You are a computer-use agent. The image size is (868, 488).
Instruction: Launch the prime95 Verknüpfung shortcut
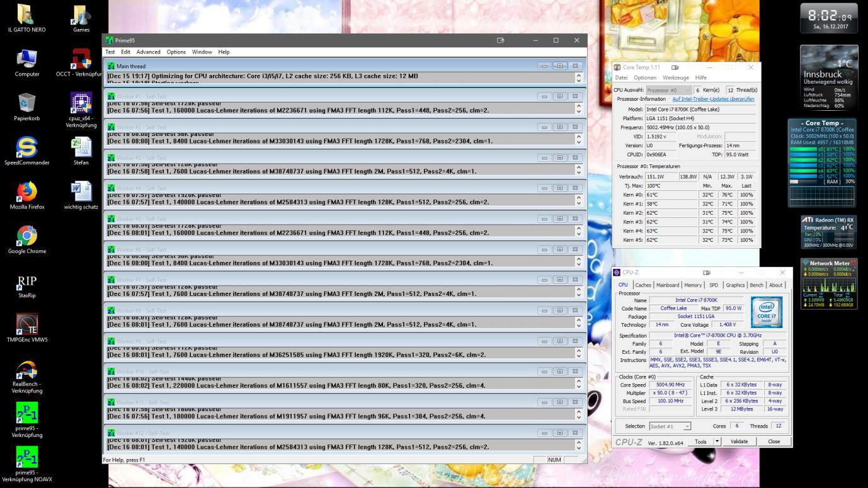pos(26,413)
